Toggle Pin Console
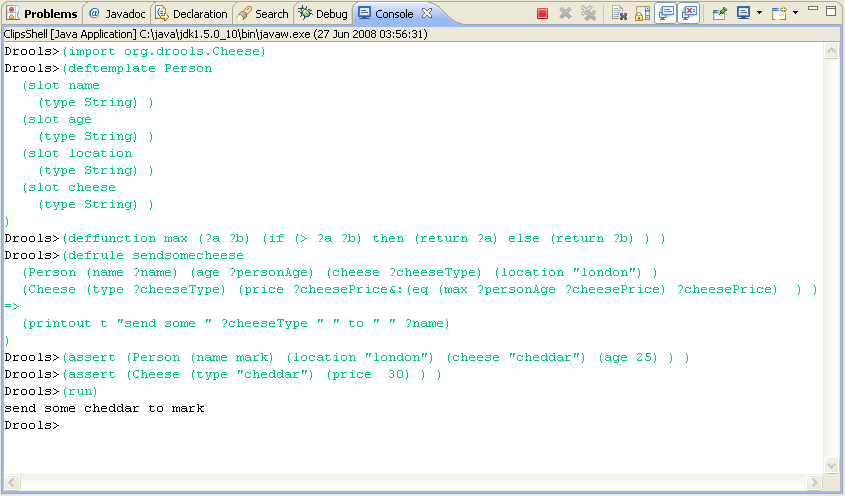This screenshot has width=845, height=496. click(x=719, y=14)
